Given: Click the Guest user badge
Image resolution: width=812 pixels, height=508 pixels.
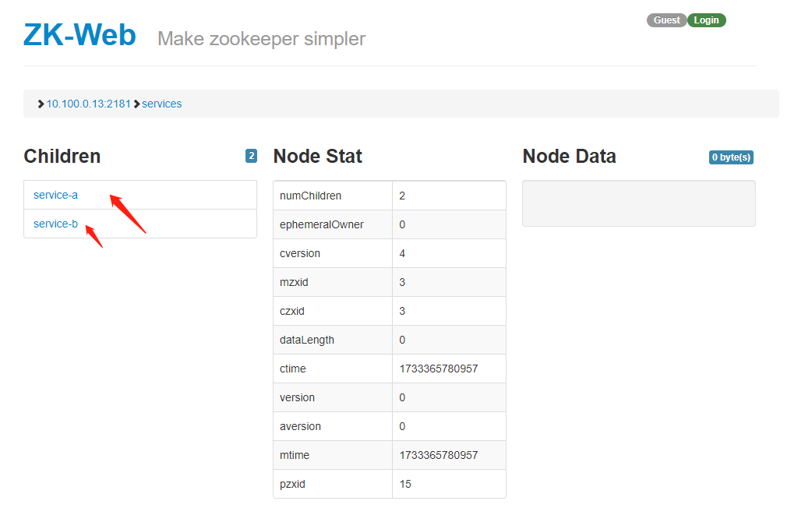Looking at the screenshot, I should [x=666, y=20].
